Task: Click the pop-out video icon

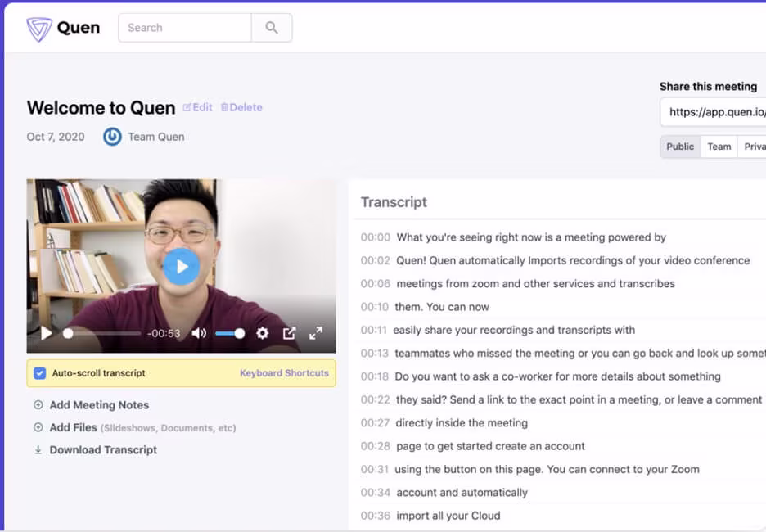Action: point(289,333)
